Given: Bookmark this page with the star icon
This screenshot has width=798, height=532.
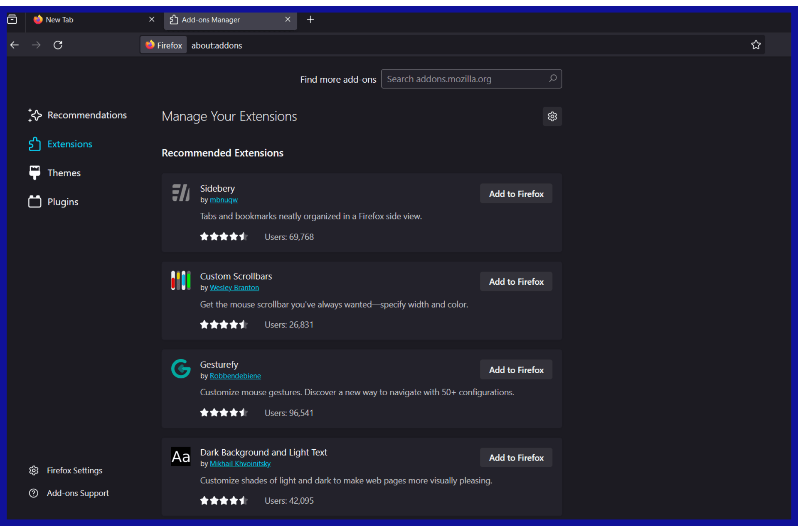Looking at the screenshot, I should (x=756, y=45).
